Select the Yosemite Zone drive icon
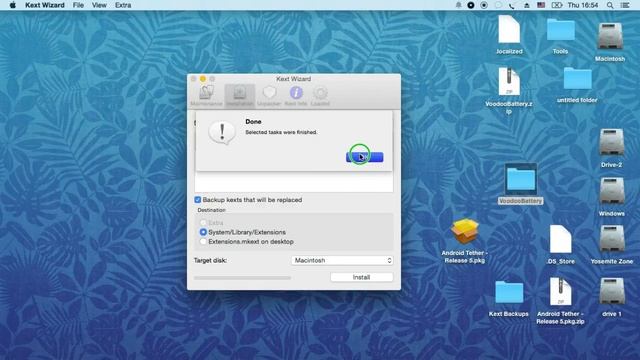Screen dimensions: 640x360 click(x=611, y=239)
